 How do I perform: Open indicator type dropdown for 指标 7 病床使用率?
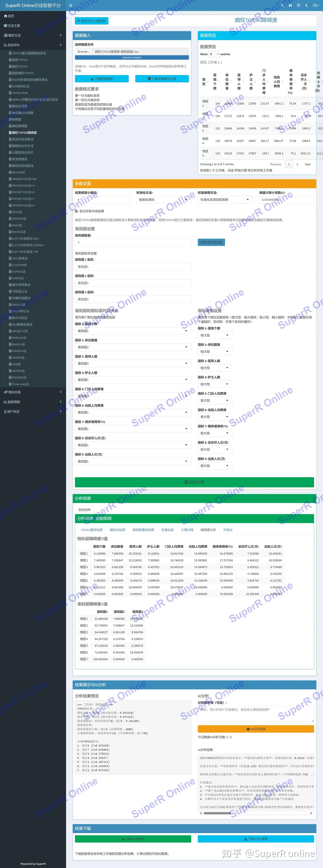215,433
